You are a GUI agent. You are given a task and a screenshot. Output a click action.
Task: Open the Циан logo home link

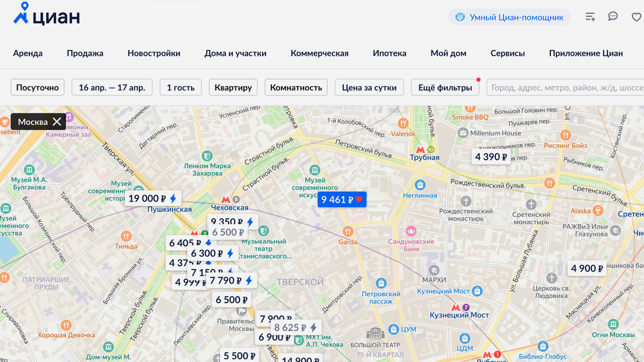pyautogui.click(x=46, y=15)
